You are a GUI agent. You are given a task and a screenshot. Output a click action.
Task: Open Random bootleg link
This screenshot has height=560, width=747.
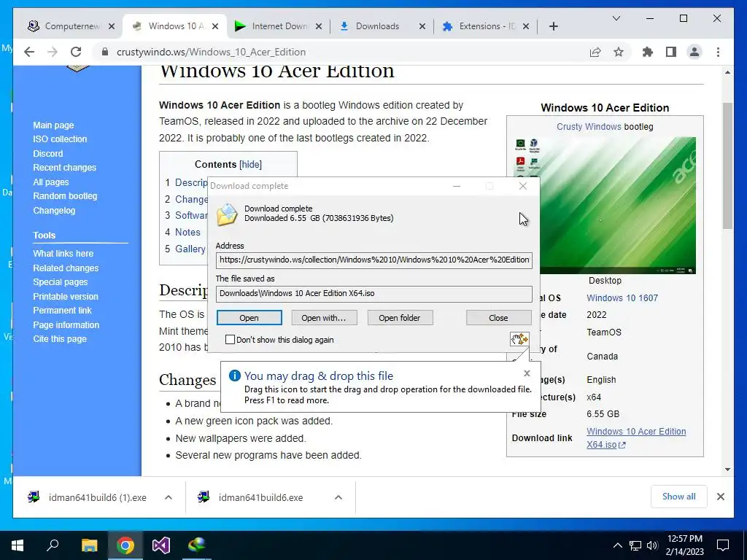click(65, 195)
